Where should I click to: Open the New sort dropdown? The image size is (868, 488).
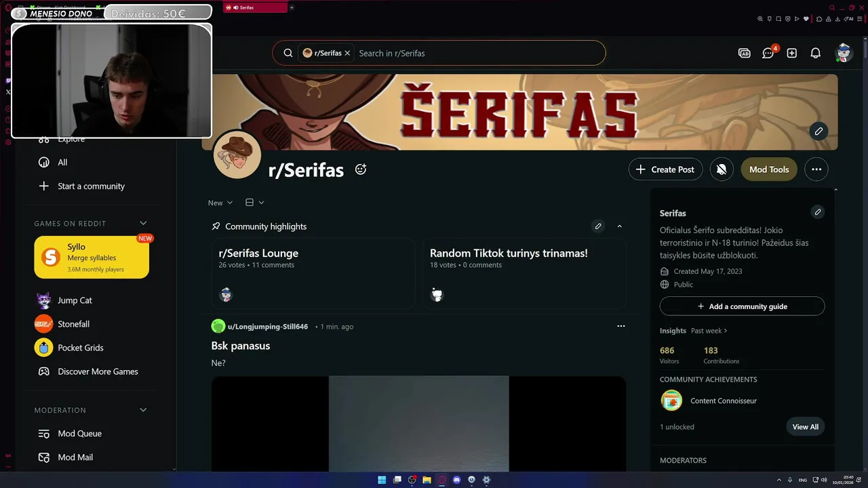pos(220,203)
